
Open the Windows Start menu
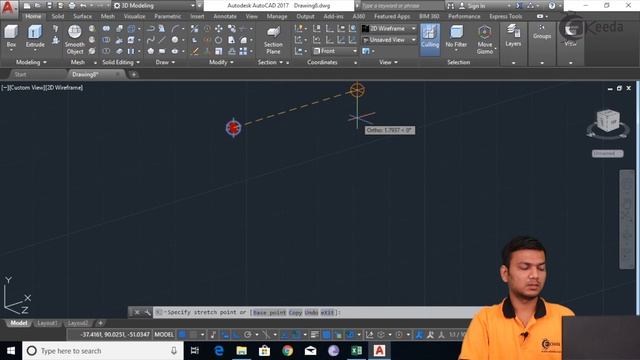(x=11, y=351)
